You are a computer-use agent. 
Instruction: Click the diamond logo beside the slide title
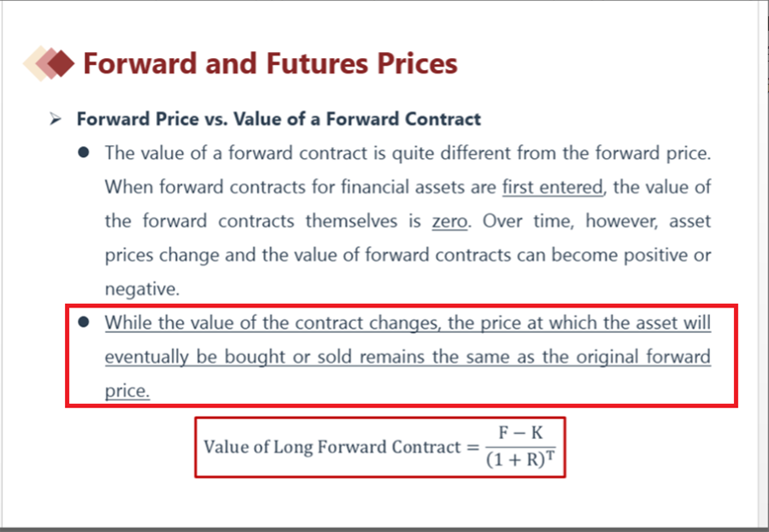coord(49,63)
